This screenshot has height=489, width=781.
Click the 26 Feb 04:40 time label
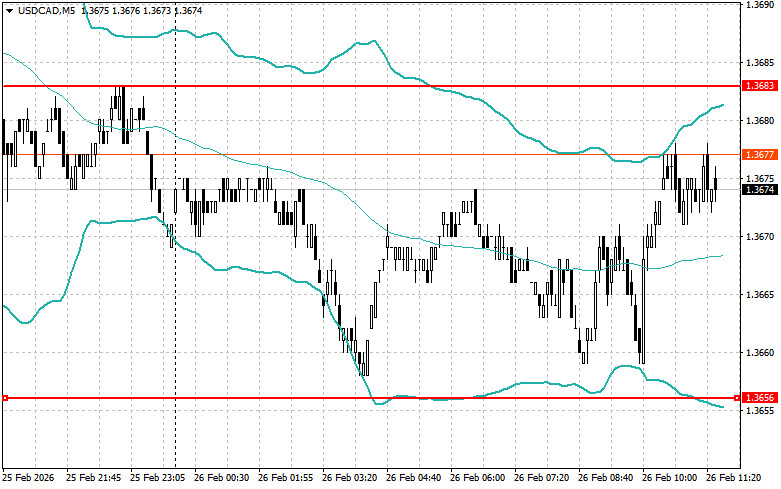[x=413, y=478]
